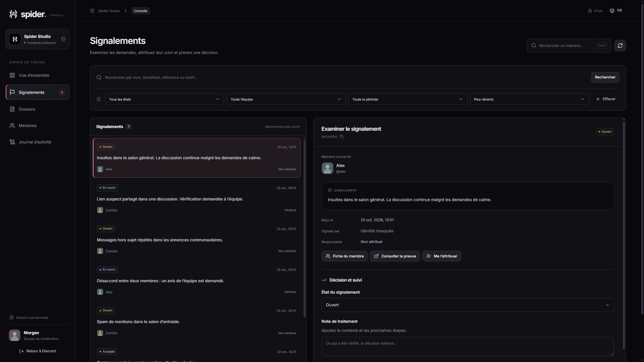Click the Ouvert status badge in details header
The image size is (644, 362).
(605, 132)
